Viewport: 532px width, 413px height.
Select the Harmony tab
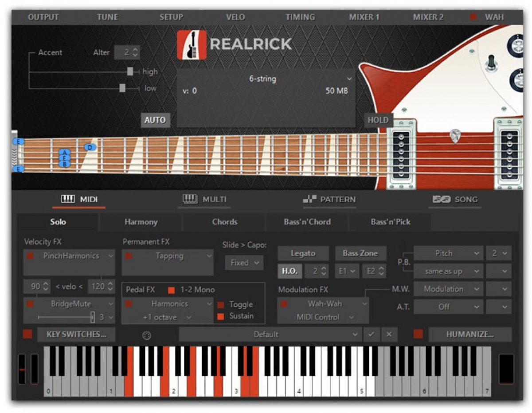[141, 222]
